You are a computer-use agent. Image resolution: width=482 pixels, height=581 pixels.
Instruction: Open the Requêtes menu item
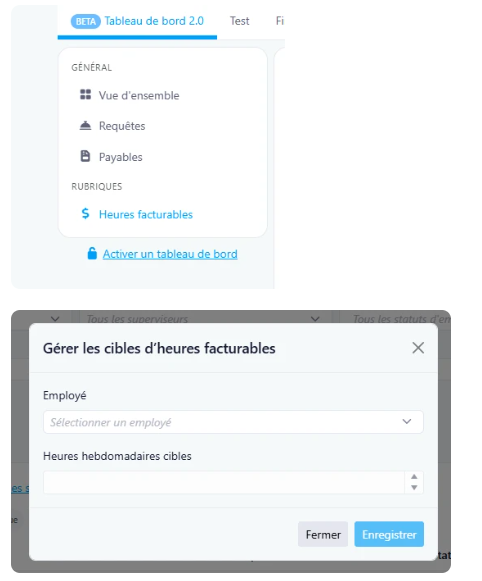[122, 126]
